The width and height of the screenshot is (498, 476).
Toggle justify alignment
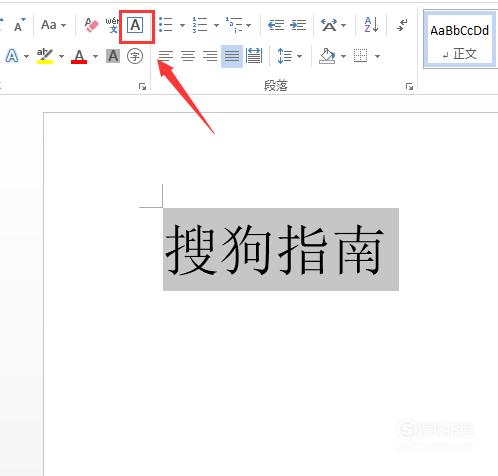(x=232, y=56)
